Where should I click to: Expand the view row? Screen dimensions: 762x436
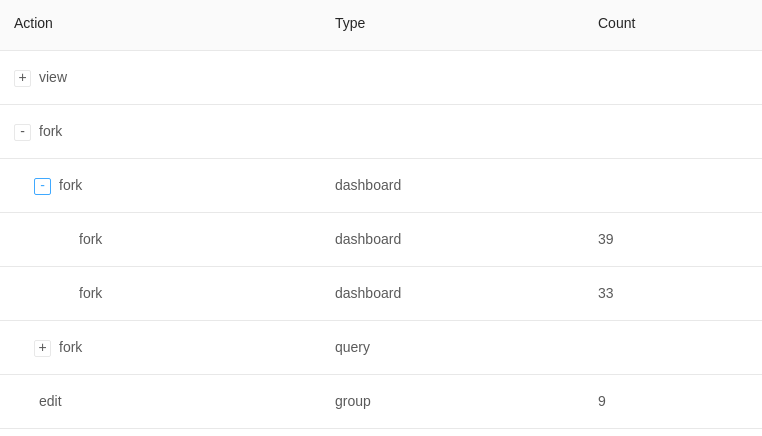(22, 78)
